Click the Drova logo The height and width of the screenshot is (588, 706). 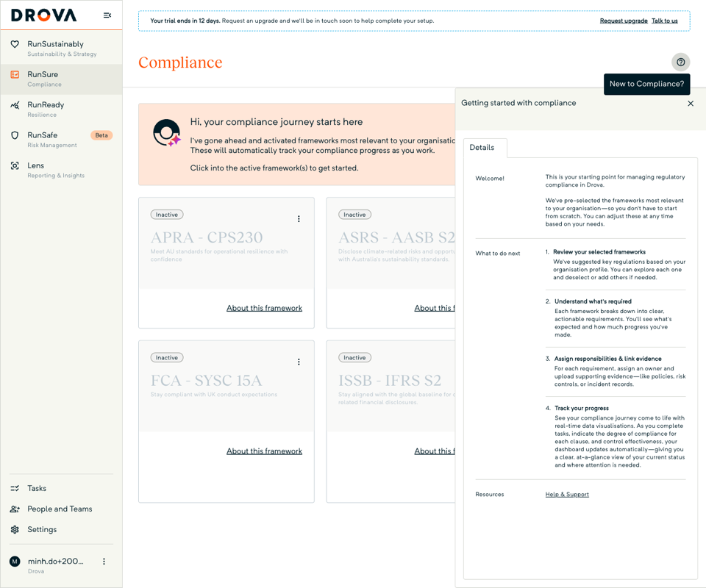point(43,15)
